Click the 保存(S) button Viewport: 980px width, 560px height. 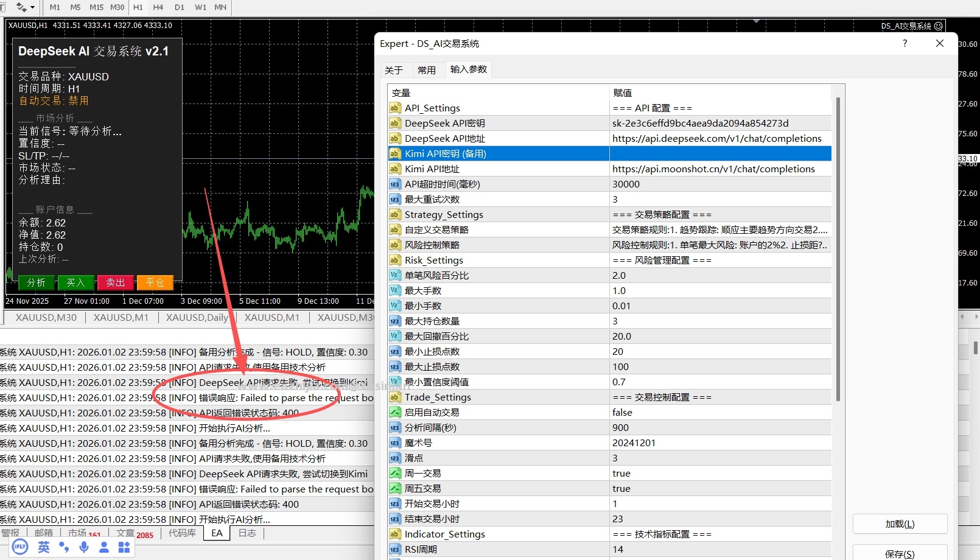coord(900,553)
